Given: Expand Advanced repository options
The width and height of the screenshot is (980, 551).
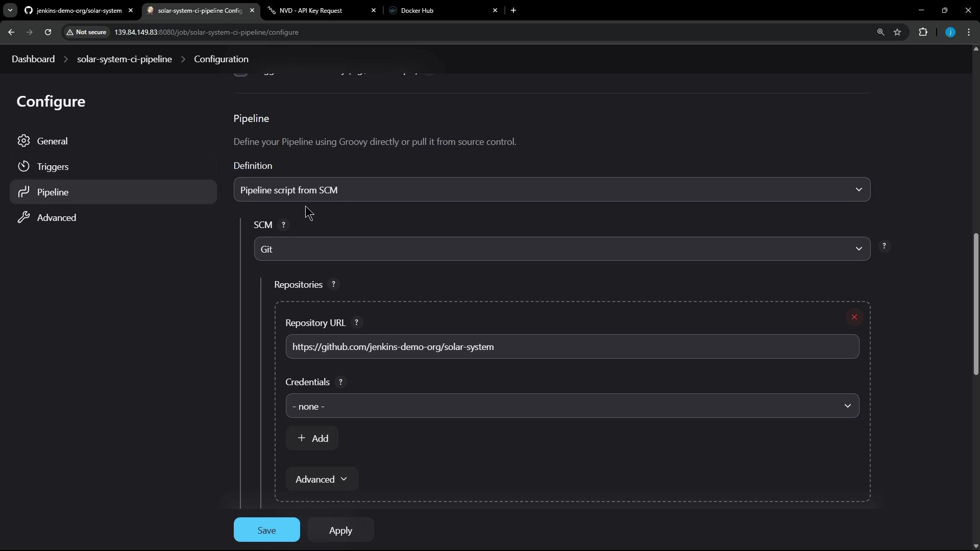Looking at the screenshot, I should [x=322, y=479].
